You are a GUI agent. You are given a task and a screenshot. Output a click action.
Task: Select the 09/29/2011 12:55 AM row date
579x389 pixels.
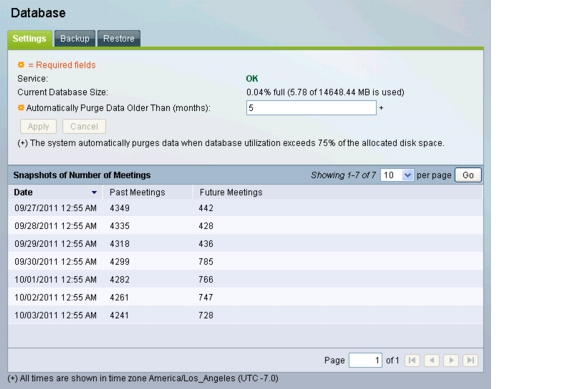(55, 244)
